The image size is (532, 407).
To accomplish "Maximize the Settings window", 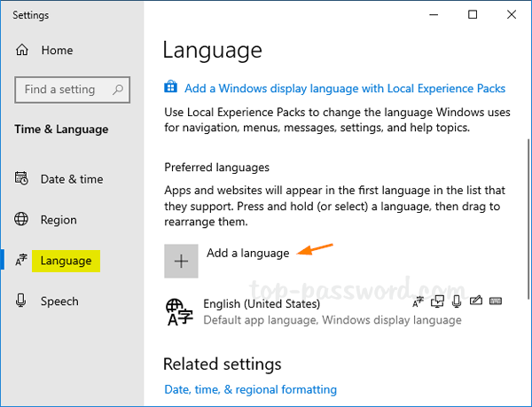I will pyautogui.click(x=473, y=15).
